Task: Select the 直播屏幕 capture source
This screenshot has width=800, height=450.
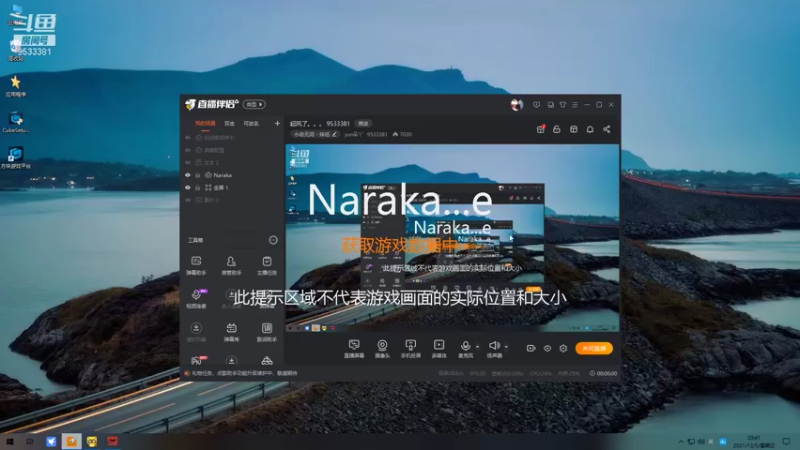Action: pos(354,349)
